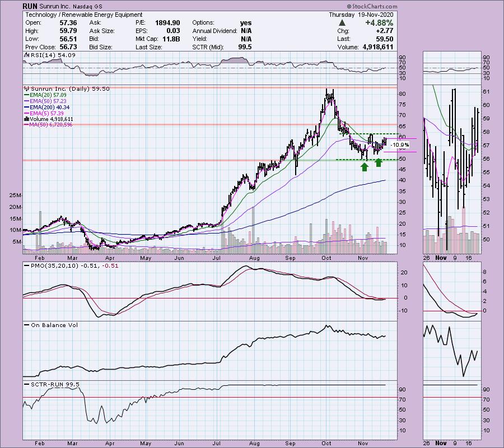Click the RUN ticker symbol
This screenshot has width=504, height=448.
30,6
